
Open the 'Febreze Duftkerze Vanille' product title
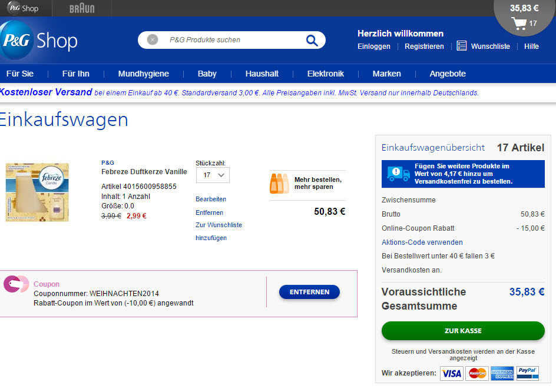144,172
